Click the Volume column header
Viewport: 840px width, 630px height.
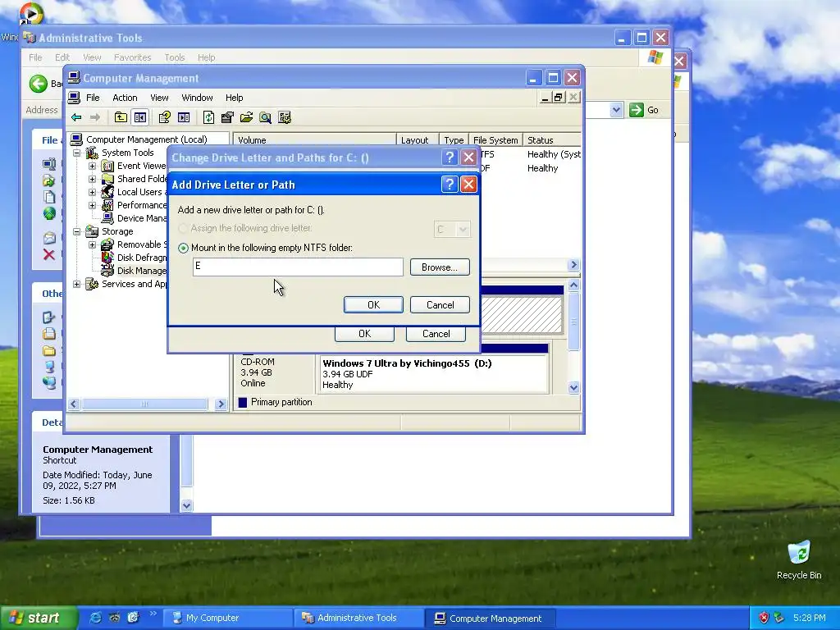[314, 139]
